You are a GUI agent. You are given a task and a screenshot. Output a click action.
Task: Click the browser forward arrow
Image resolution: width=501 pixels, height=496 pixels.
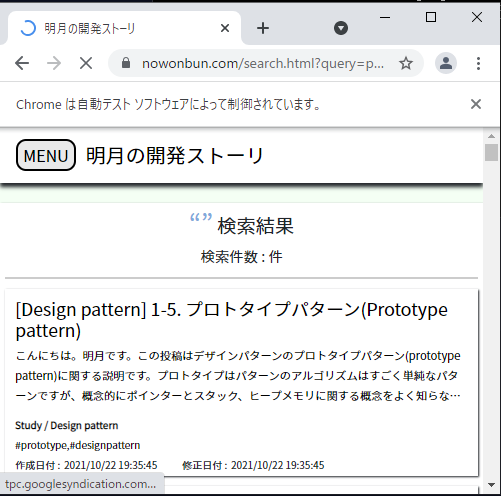coord(54,63)
